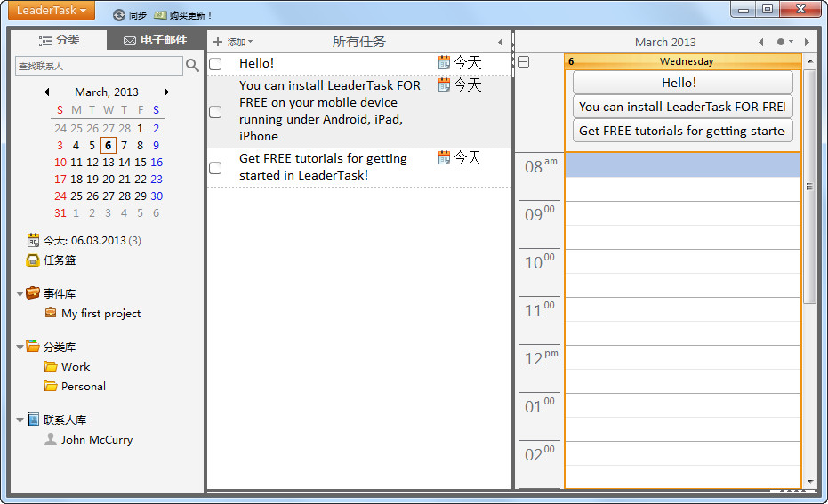This screenshot has height=504, width=828.
Task: Open My first project
Action: (x=100, y=314)
